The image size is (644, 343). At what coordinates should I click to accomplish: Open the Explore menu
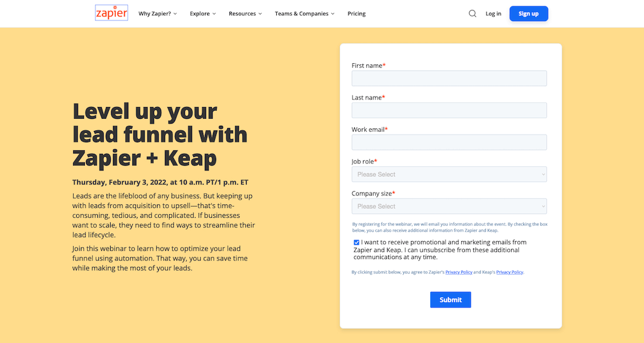[x=203, y=13]
